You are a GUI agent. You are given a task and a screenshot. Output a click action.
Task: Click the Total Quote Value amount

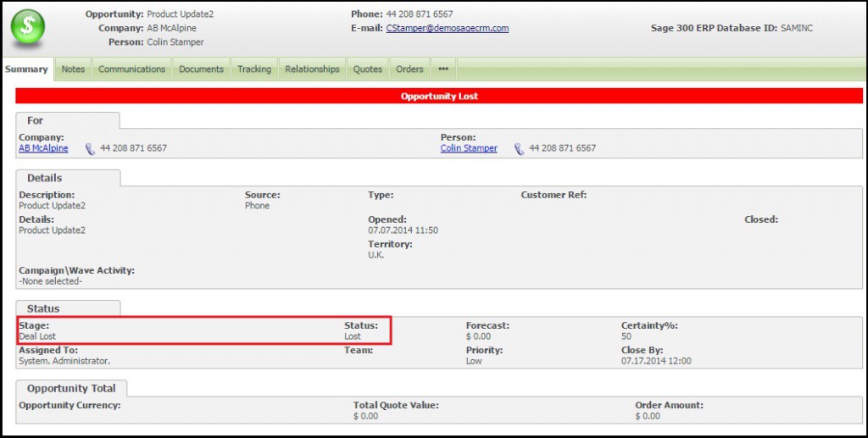365,416
